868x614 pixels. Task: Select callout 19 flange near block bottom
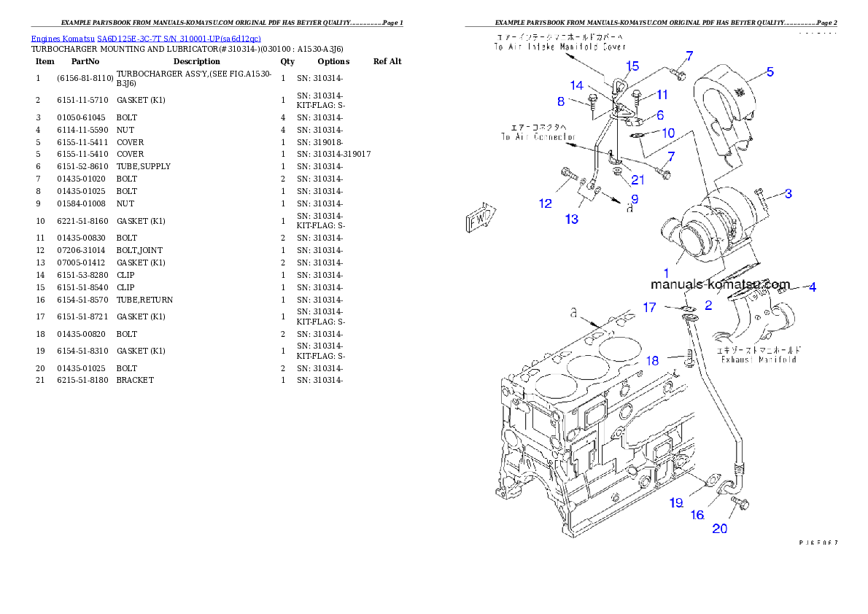675,502
